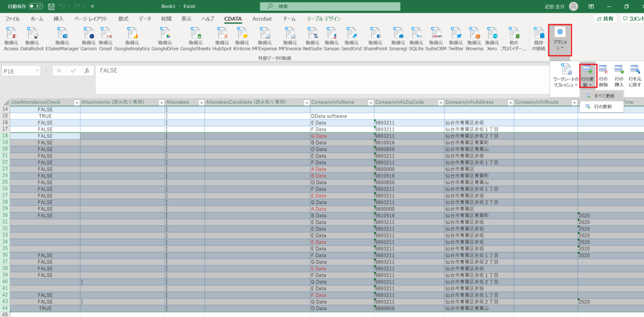Screen dimensions: 644x317
Task: Click TRUE cell in row 44
Action: pos(45,308)
